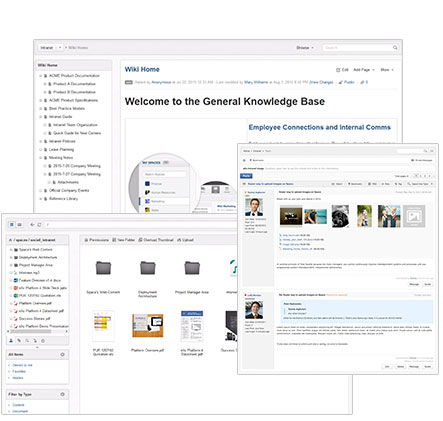Open the quotation spreadsheet thumbnail
The image size is (443, 421).
click(103, 326)
